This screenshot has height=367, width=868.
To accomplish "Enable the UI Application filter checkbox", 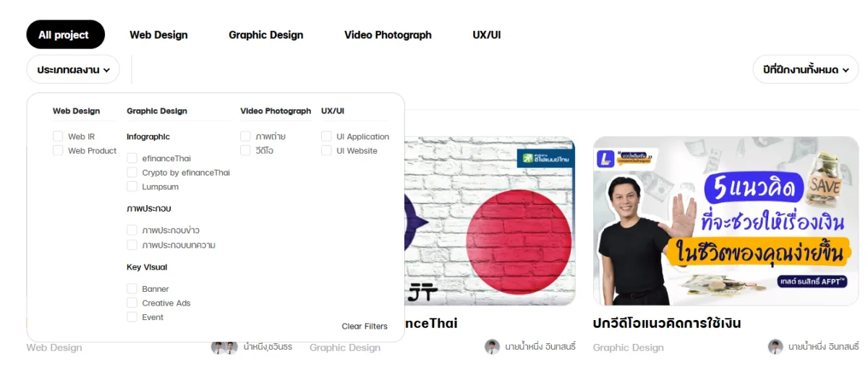I will (326, 137).
